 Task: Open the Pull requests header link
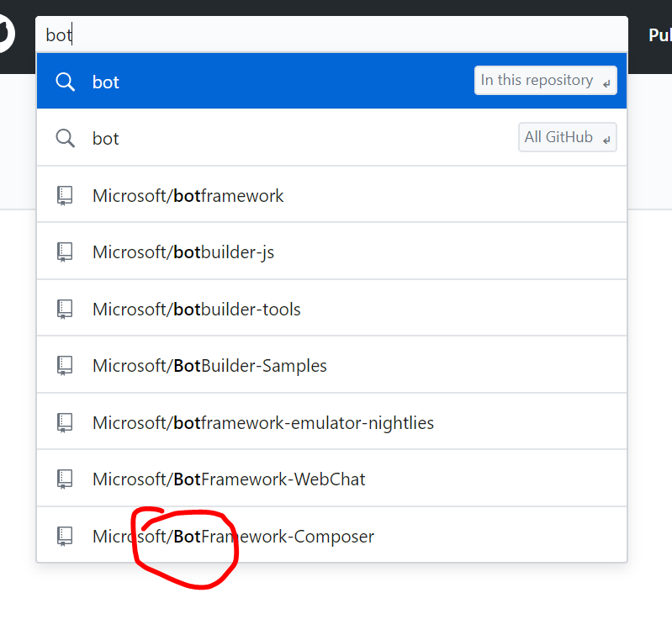[660, 34]
